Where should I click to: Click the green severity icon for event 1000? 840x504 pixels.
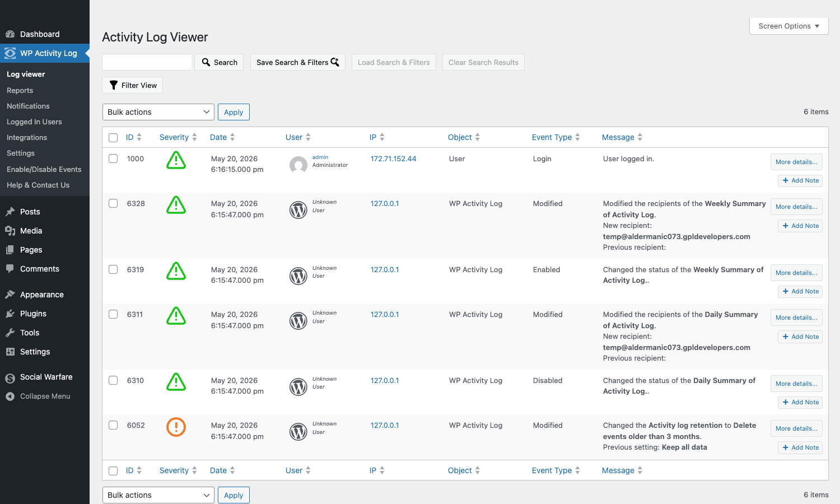click(176, 160)
